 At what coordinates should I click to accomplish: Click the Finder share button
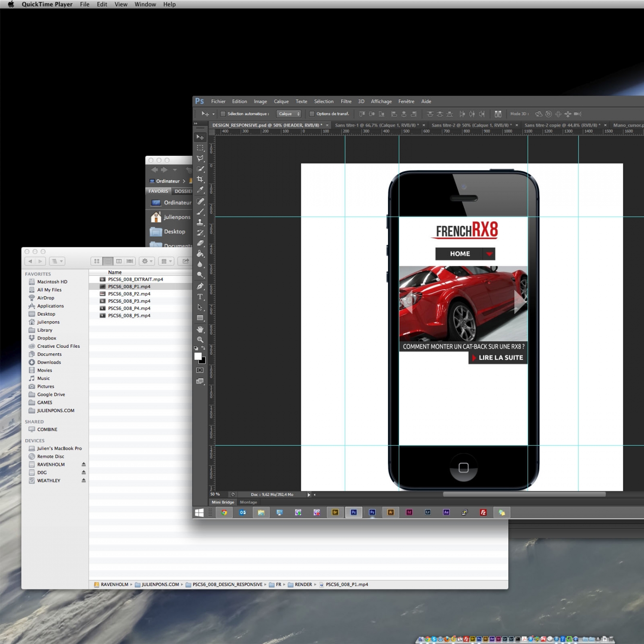coord(185,261)
